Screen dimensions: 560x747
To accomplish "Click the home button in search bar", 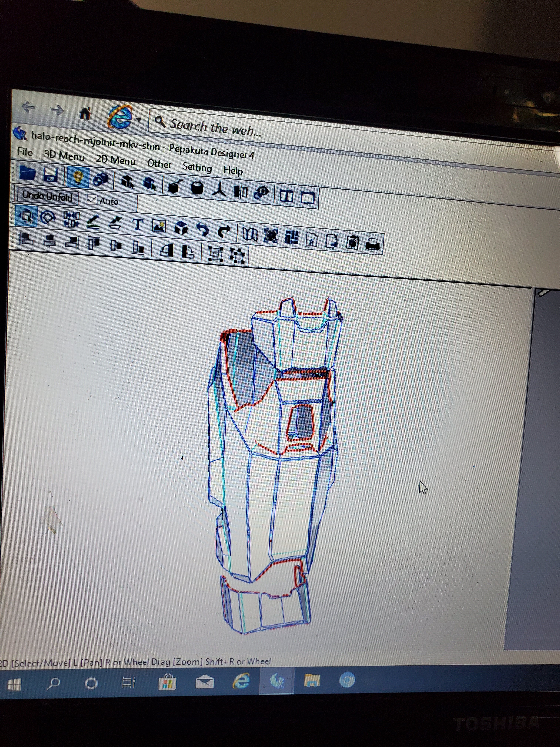I will tap(85, 113).
